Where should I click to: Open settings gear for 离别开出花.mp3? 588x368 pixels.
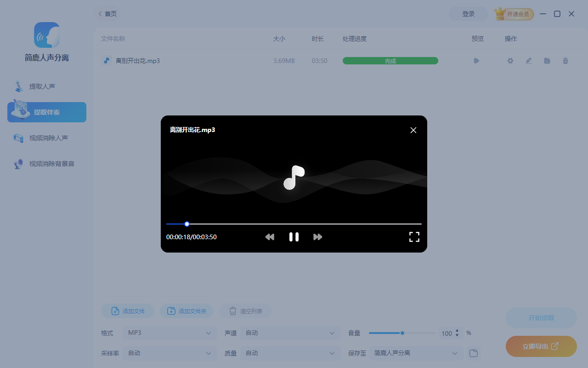(510, 60)
